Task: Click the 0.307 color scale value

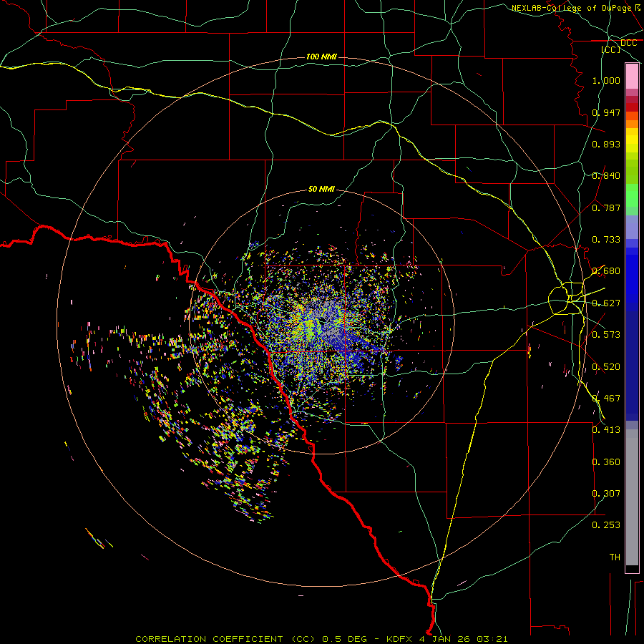Action: coord(606,494)
